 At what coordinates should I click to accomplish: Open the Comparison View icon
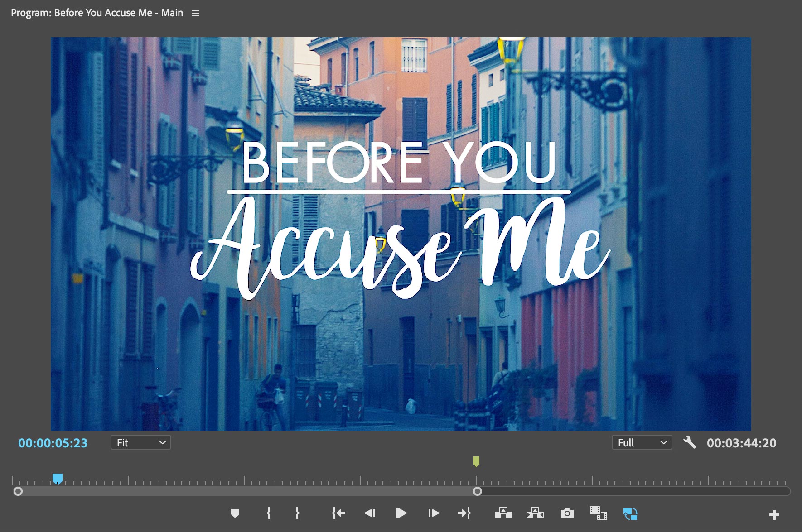click(x=598, y=513)
